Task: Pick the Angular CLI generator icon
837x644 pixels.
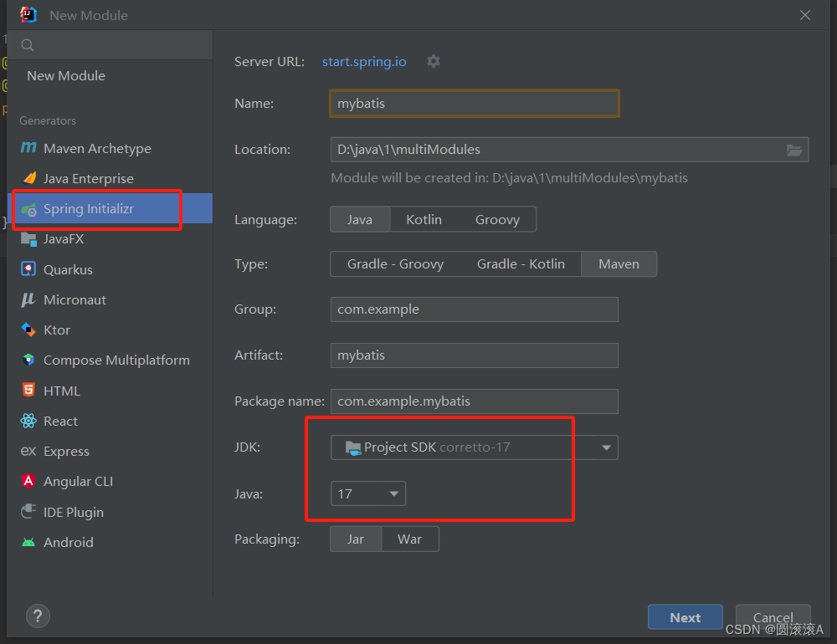Action: [28, 481]
